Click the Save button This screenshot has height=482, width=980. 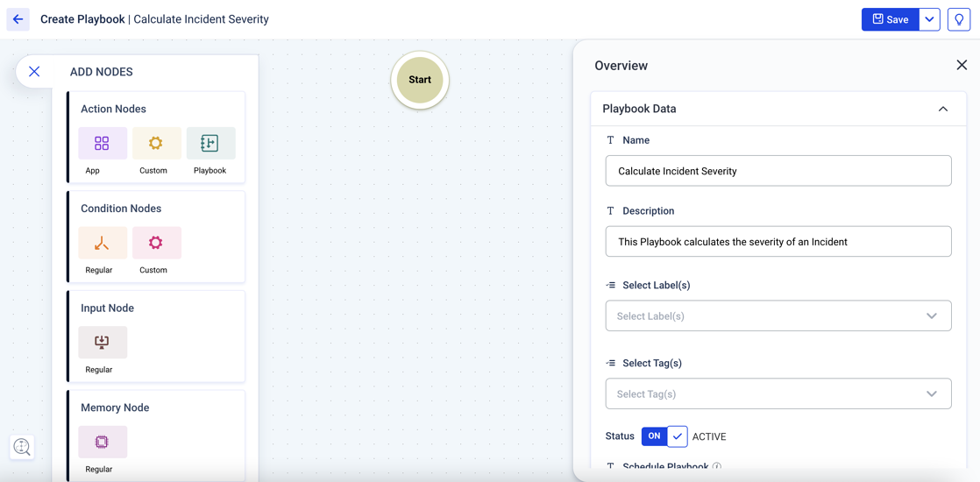point(890,19)
